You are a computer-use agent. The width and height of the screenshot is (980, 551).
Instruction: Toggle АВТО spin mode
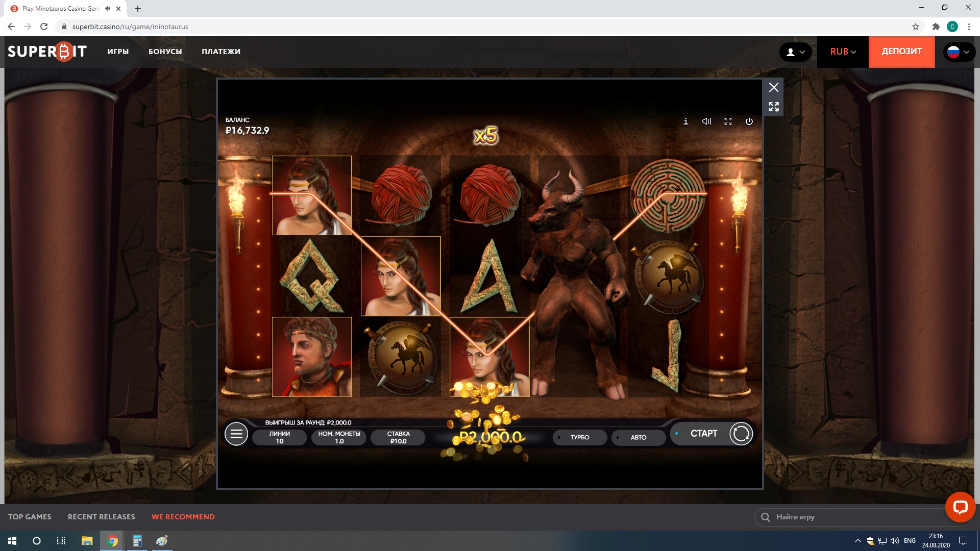[x=638, y=437]
